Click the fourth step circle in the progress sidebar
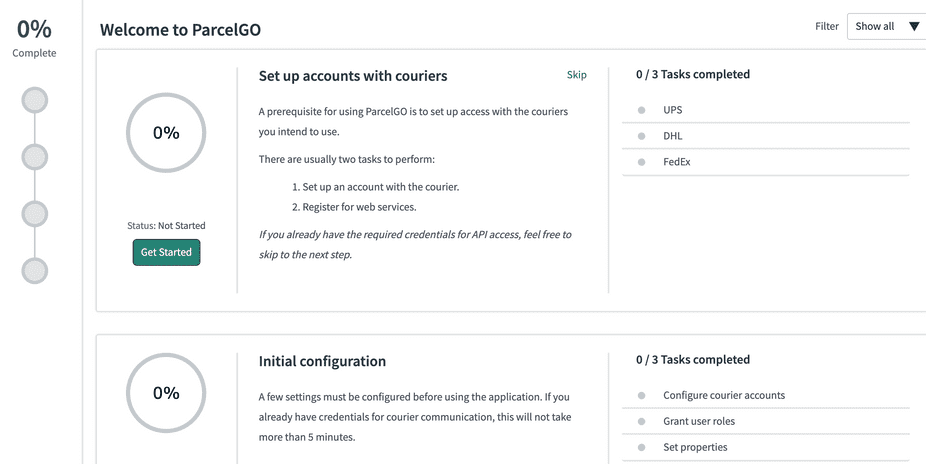 35,271
